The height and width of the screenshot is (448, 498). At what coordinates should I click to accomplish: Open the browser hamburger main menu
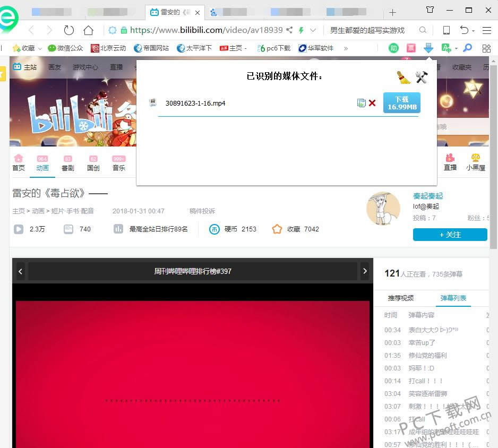486,30
